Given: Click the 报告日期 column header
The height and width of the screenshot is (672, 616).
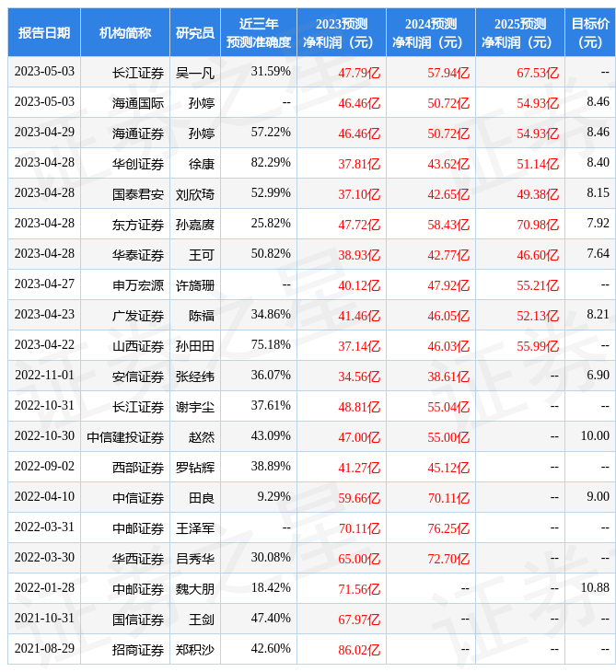Looking at the screenshot, I should 44,32.
